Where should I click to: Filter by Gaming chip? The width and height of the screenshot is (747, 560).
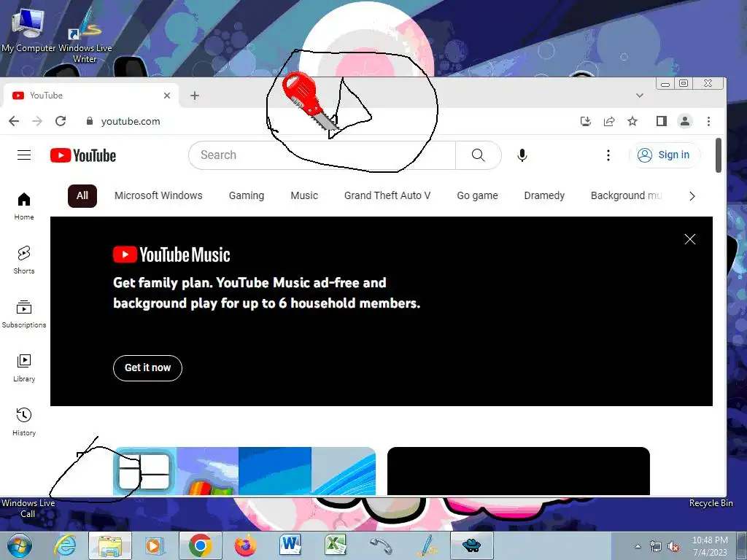(x=247, y=195)
